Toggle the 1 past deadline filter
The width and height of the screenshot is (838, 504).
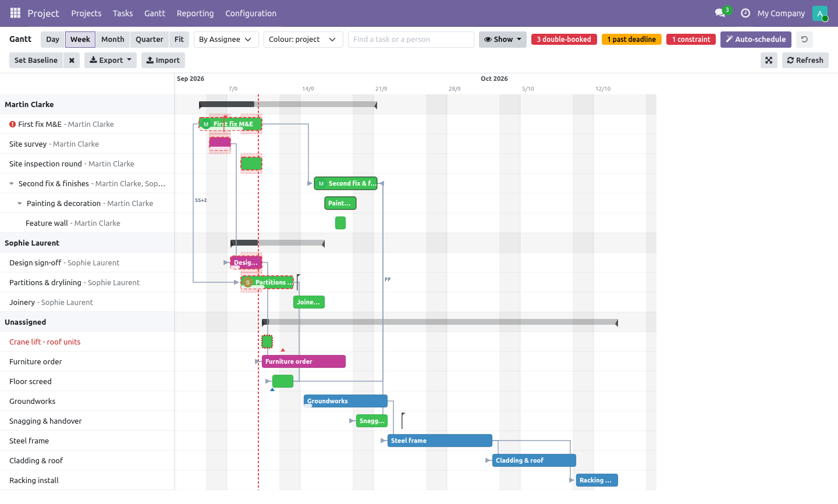tap(631, 40)
